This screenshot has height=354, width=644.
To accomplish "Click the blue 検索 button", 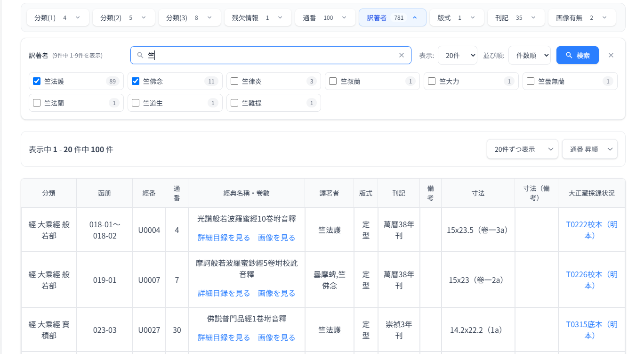I will [x=578, y=55].
